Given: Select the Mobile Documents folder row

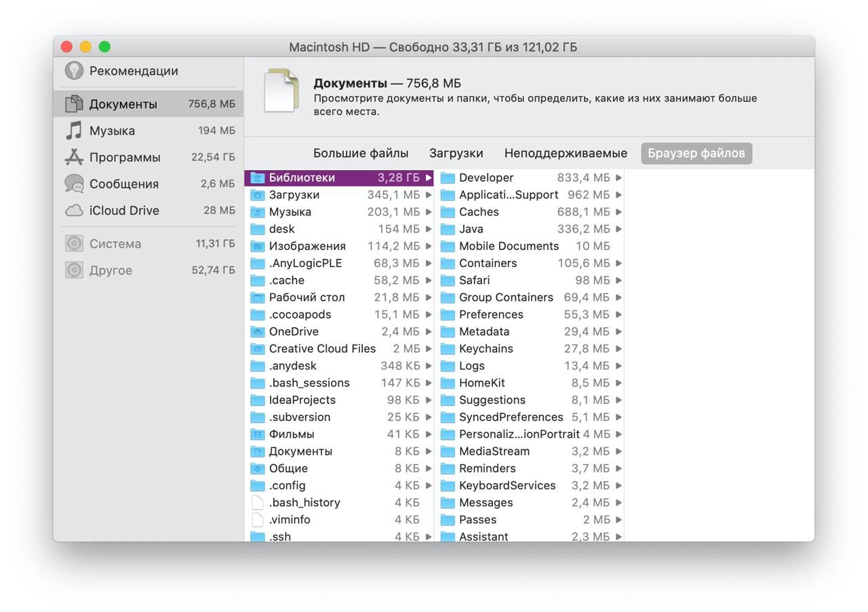Looking at the screenshot, I should [530, 246].
